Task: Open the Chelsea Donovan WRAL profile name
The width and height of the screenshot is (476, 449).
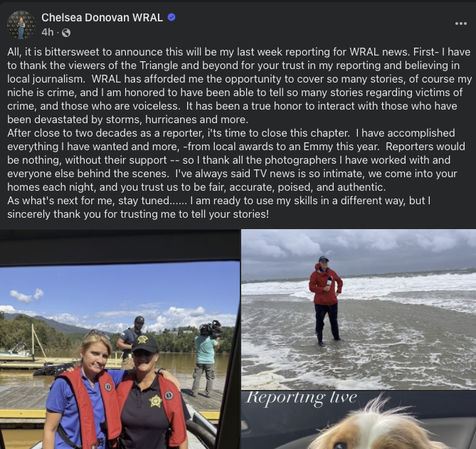Action: 102,18
